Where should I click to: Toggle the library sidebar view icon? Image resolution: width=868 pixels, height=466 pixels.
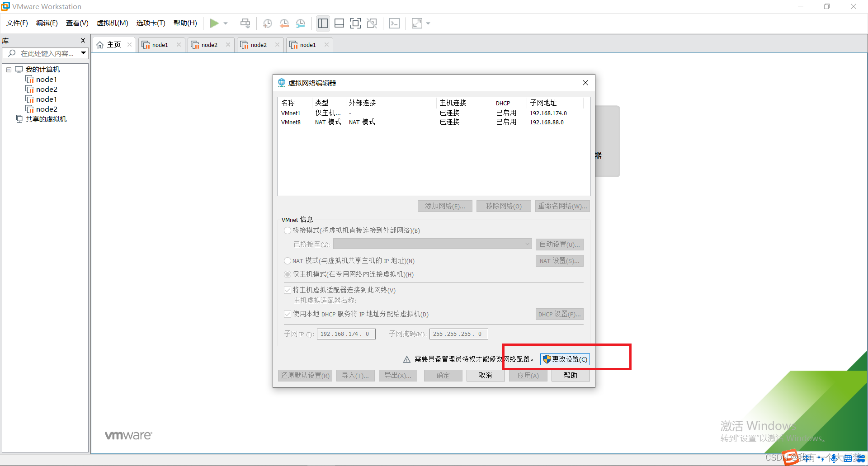point(323,23)
